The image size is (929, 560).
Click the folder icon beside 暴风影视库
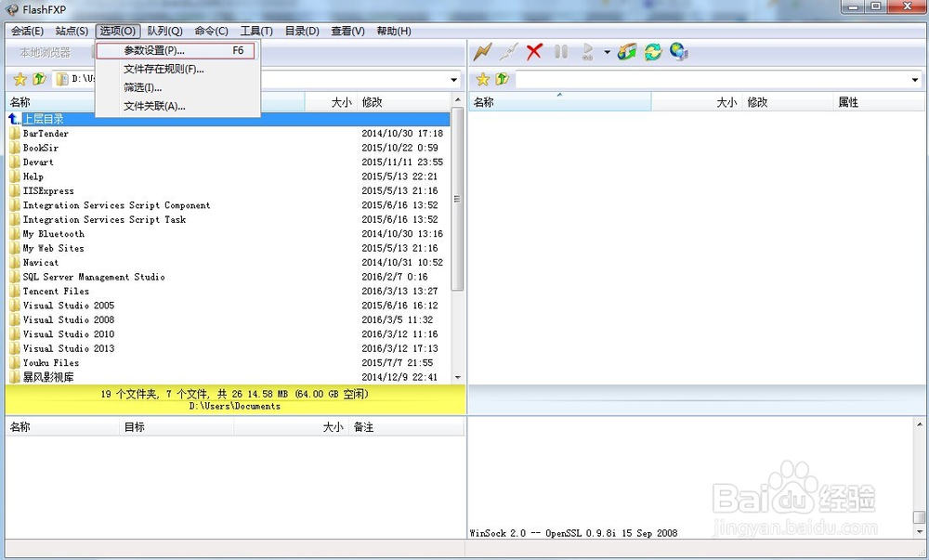15,377
